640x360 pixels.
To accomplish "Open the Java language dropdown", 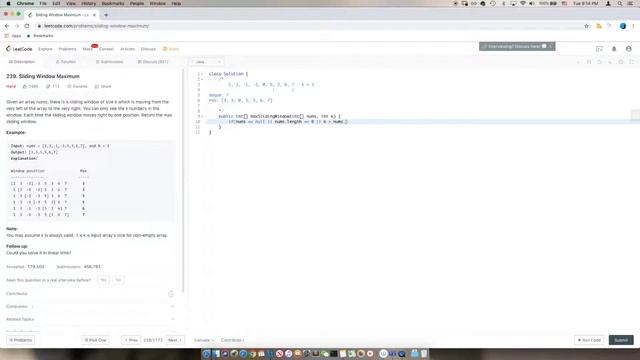I will point(207,62).
